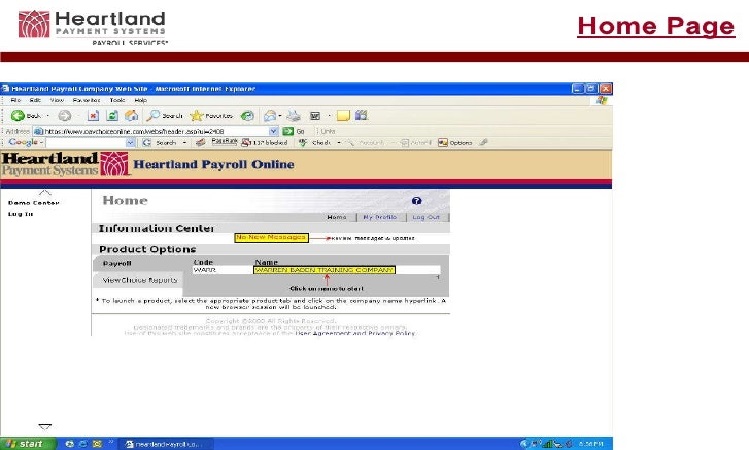Click the WARR company code cell
Screen dimensions: 749x450
click(x=204, y=270)
